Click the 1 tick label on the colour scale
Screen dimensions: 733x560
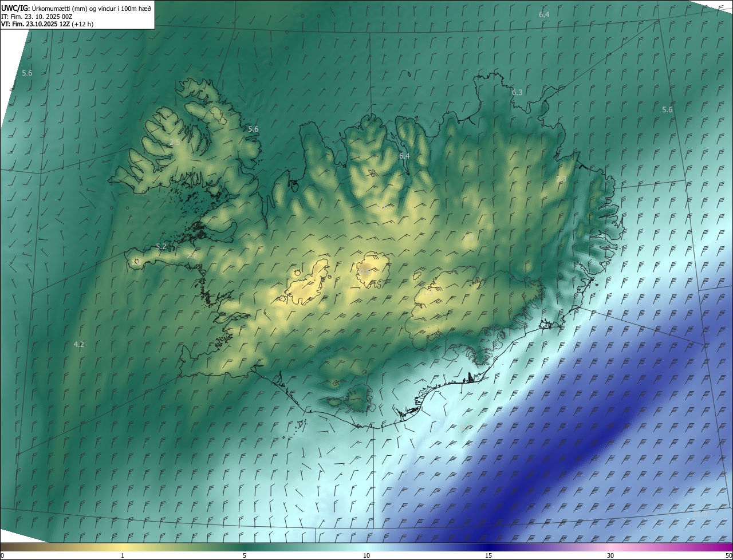[x=123, y=555]
